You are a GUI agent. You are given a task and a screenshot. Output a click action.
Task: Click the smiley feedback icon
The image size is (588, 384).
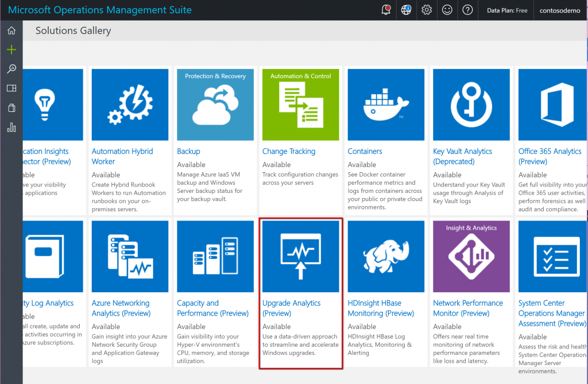pos(447,10)
